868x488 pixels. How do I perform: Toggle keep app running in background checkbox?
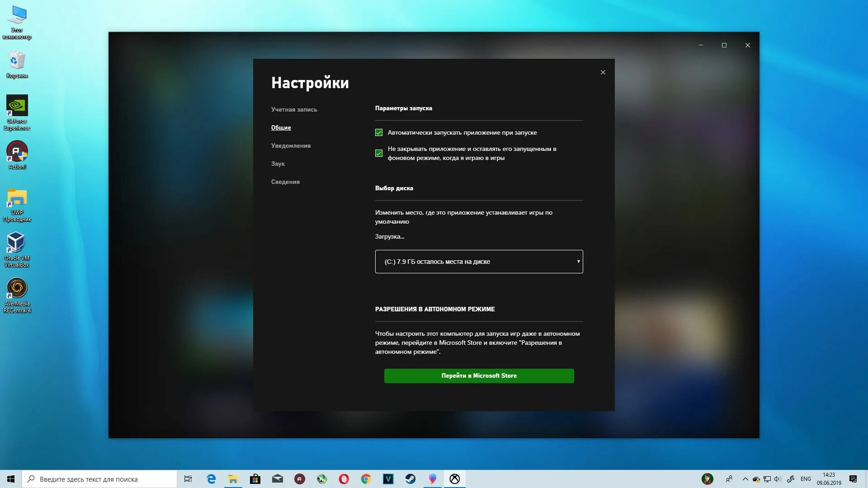pos(379,153)
